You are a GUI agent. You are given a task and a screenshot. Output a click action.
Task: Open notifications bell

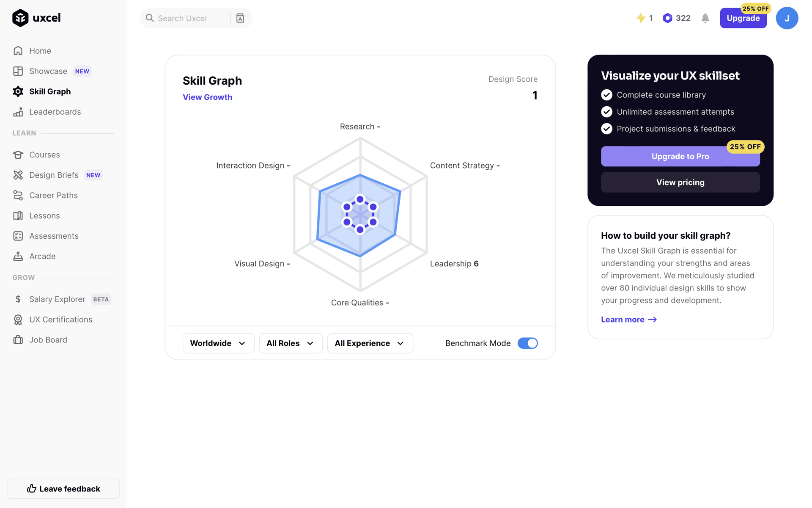(705, 18)
